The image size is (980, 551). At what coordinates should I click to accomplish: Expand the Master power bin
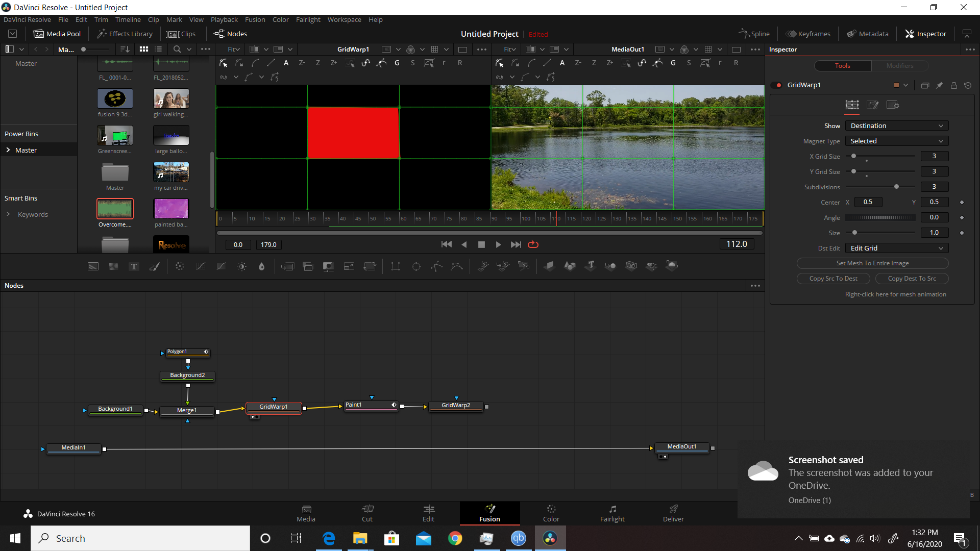(8, 150)
